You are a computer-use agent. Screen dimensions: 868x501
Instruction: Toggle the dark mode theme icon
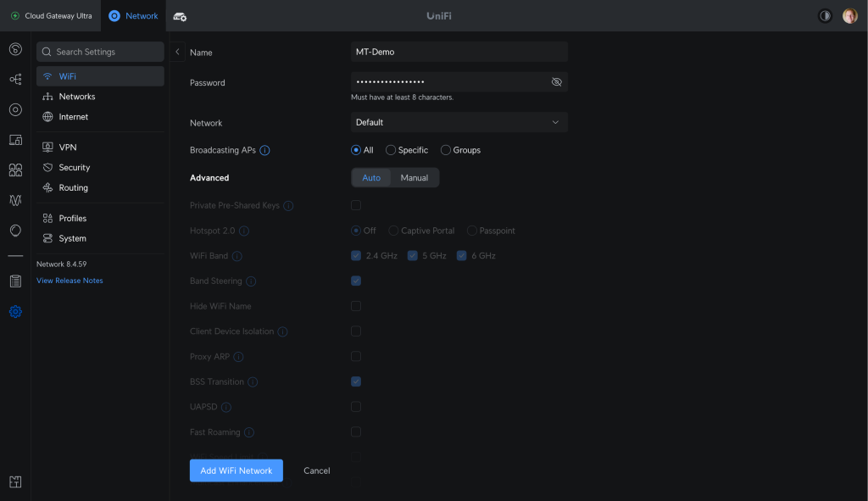tap(825, 16)
